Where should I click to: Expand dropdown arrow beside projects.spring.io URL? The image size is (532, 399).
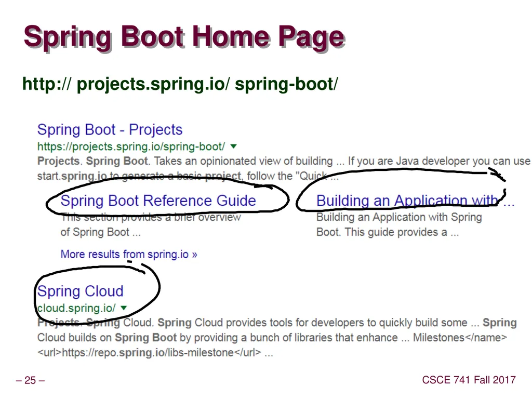click(x=233, y=147)
